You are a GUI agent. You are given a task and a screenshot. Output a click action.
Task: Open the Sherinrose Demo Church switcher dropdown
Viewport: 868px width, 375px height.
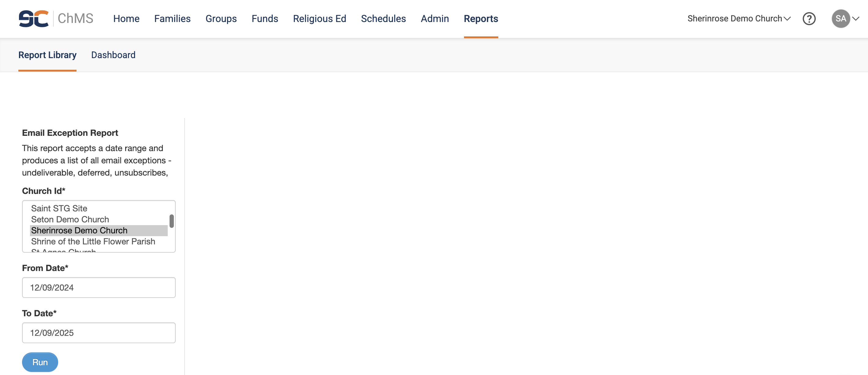(x=739, y=19)
